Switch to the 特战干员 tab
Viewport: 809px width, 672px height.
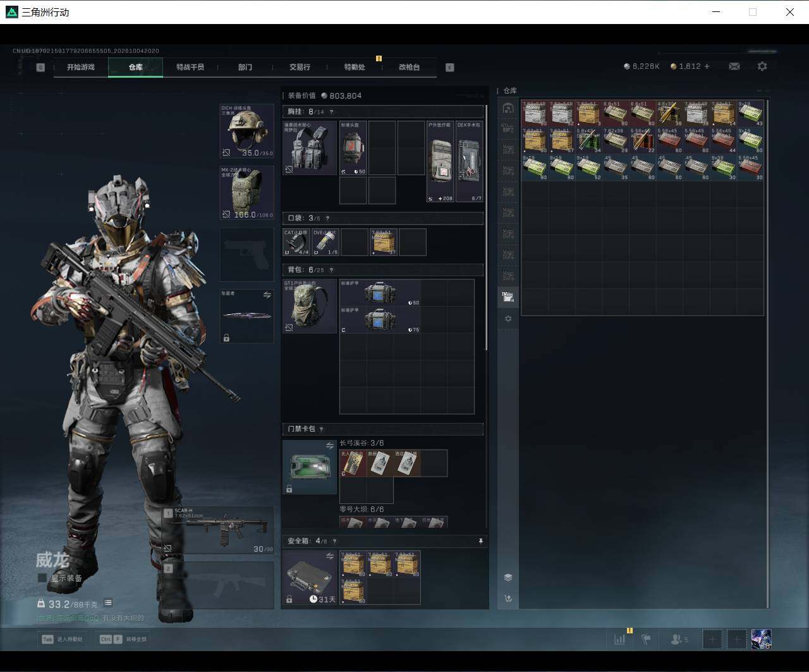point(190,67)
